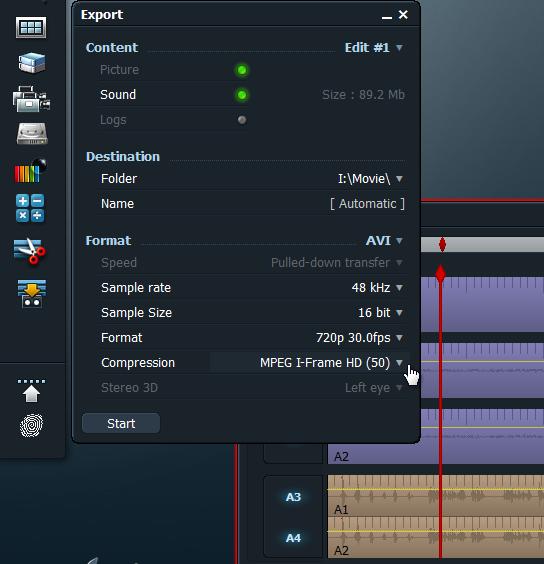The image size is (544, 564).
Task: Click the Automatic name field
Action: (367, 204)
